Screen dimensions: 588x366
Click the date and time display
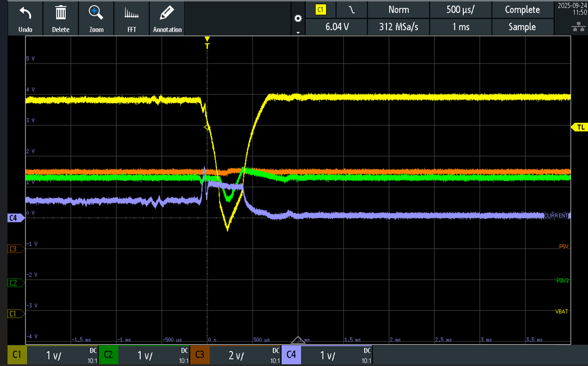[572, 9]
